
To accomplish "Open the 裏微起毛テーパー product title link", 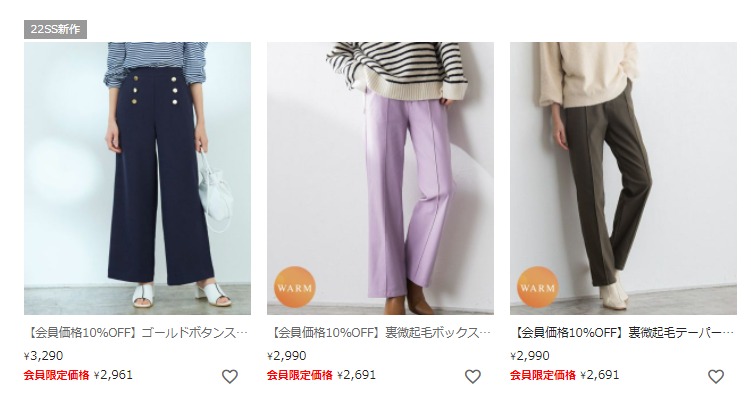I will click(623, 332).
